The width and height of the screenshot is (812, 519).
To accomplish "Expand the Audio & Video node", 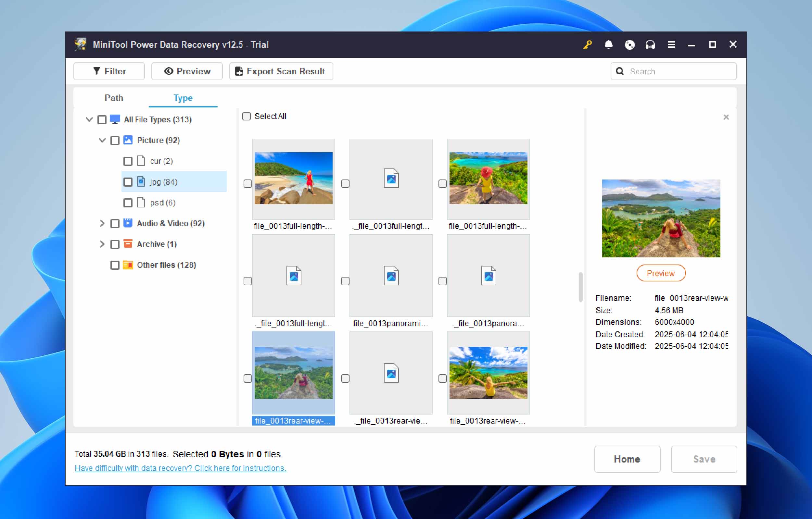I will coord(102,223).
